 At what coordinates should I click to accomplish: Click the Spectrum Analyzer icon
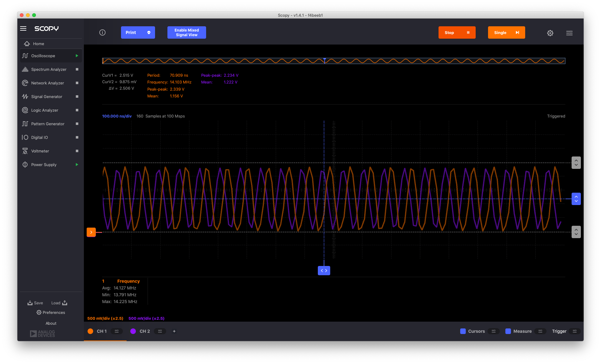pos(24,69)
